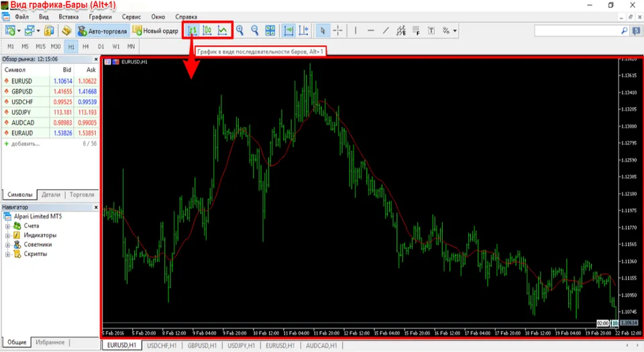Open the Вставка menu

(68, 17)
